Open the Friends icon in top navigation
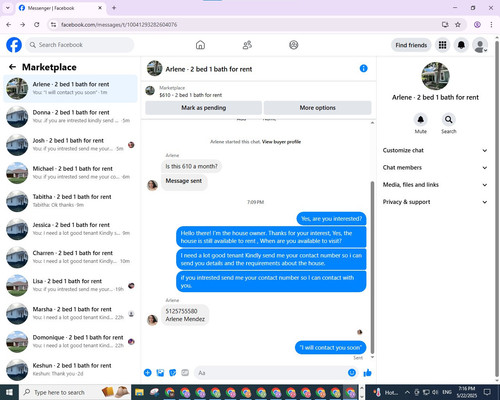Image resolution: width=500 pixels, height=400 pixels. tap(247, 45)
